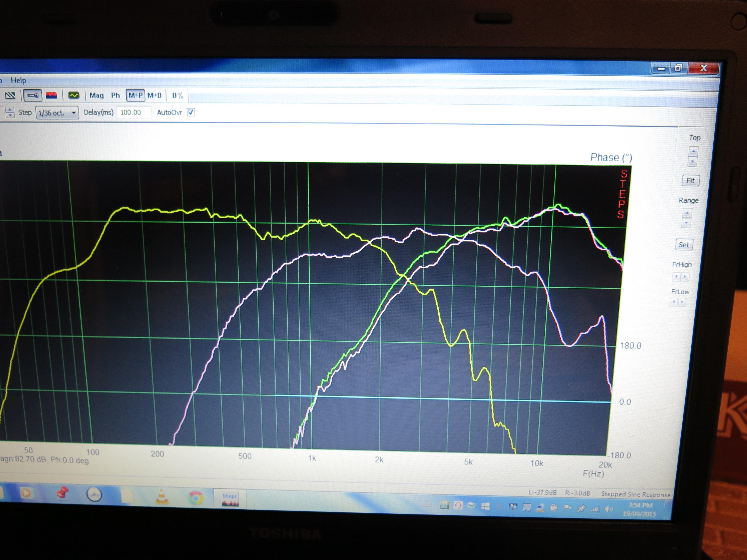Click the Steps app taskbar button

coord(230,499)
